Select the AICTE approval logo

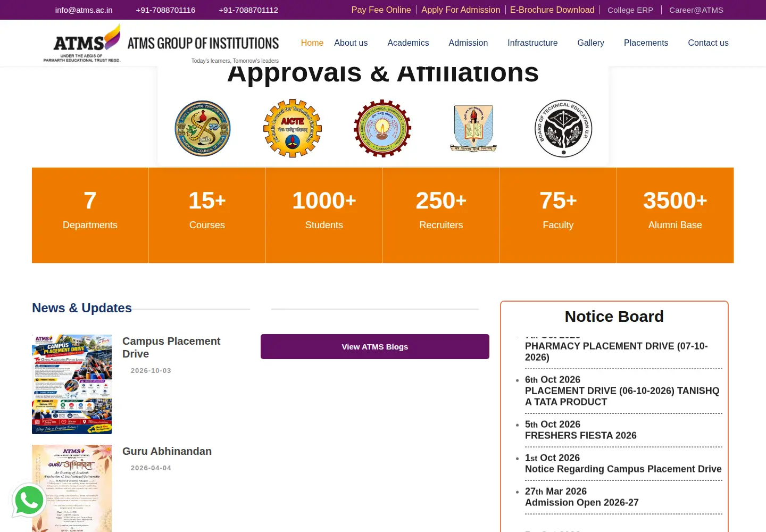(293, 128)
